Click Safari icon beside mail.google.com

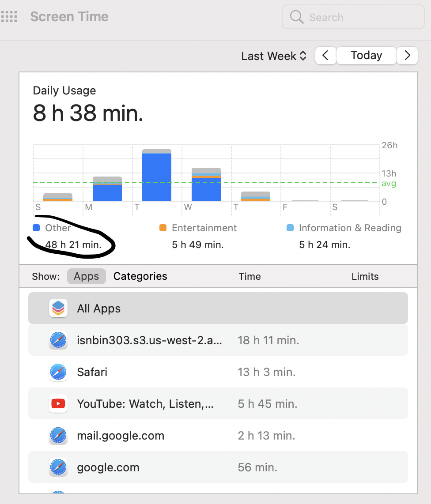(58, 436)
